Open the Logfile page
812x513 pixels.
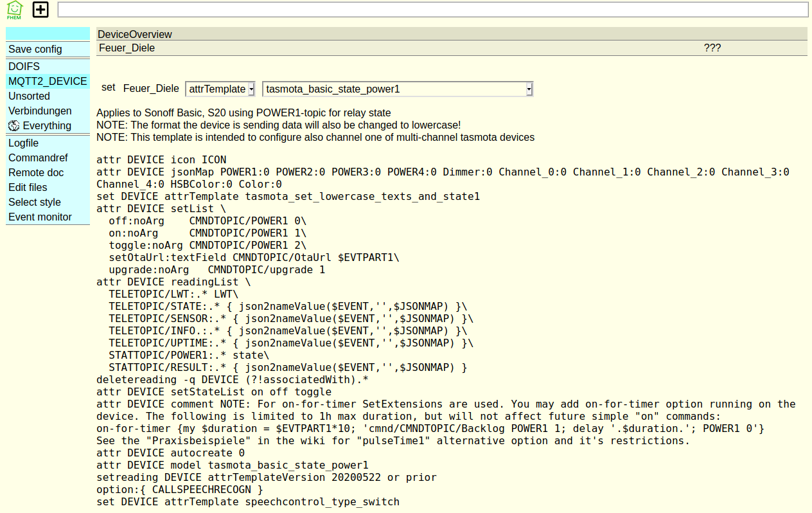tap(23, 143)
